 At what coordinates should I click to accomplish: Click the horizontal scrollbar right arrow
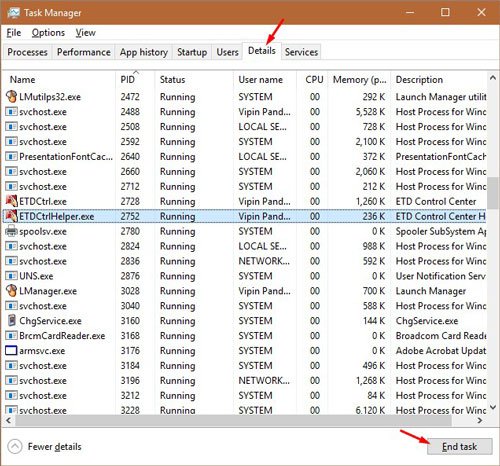coord(480,420)
